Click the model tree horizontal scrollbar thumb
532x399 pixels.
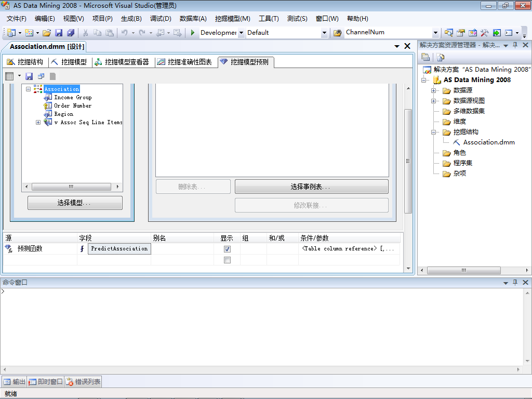pos(71,187)
